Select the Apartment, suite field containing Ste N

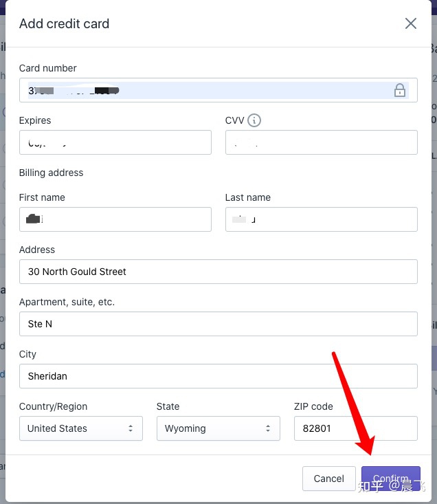(218, 324)
